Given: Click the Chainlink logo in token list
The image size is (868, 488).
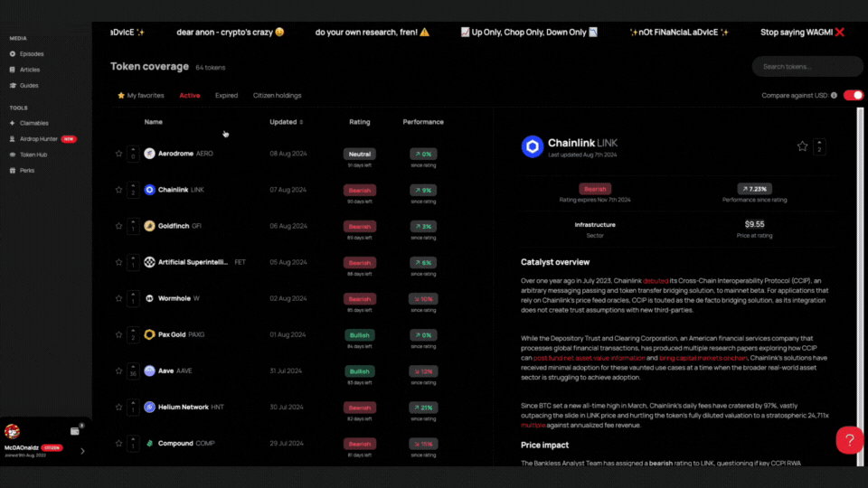Looking at the screenshot, I should click(149, 190).
